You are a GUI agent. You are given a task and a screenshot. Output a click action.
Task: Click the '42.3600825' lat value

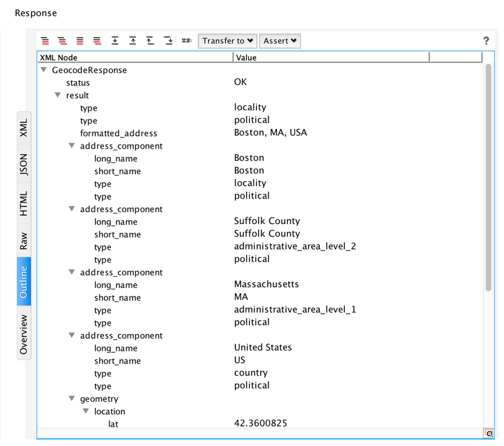pyautogui.click(x=260, y=423)
